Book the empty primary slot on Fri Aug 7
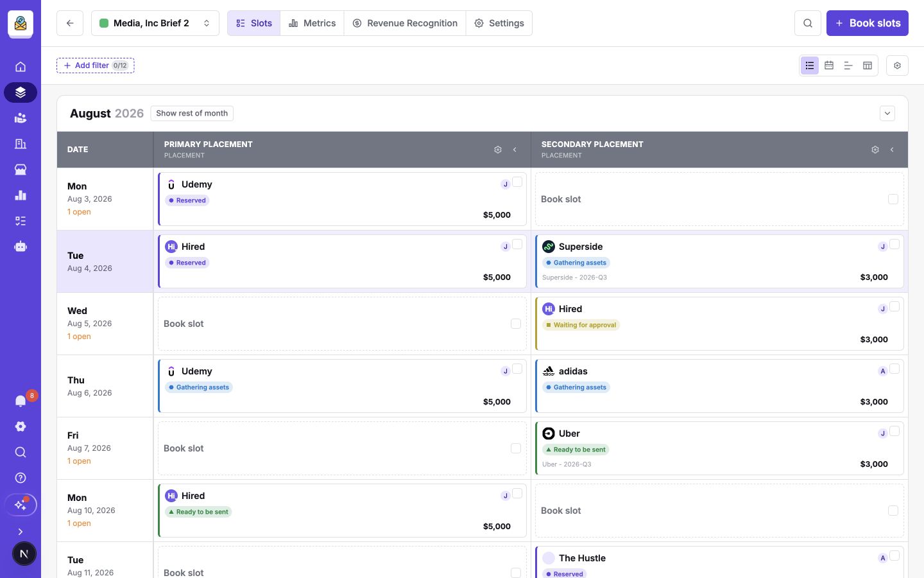924x578 pixels. click(342, 448)
